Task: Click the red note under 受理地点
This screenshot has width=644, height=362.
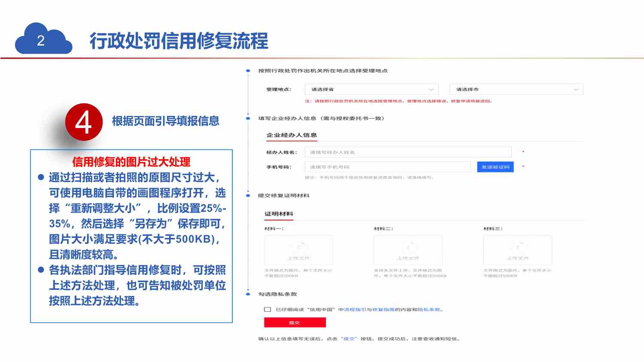Action: click(399, 101)
